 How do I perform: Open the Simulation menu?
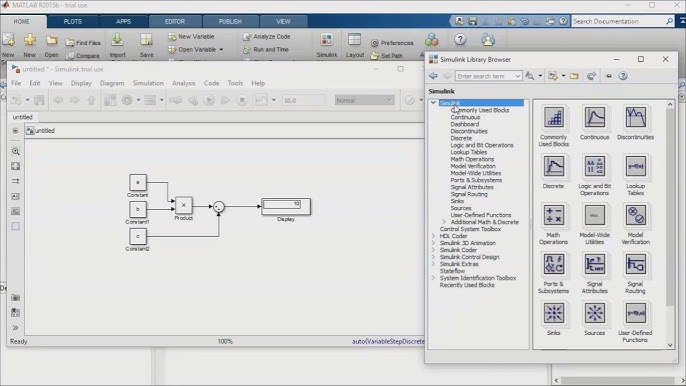coord(148,83)
